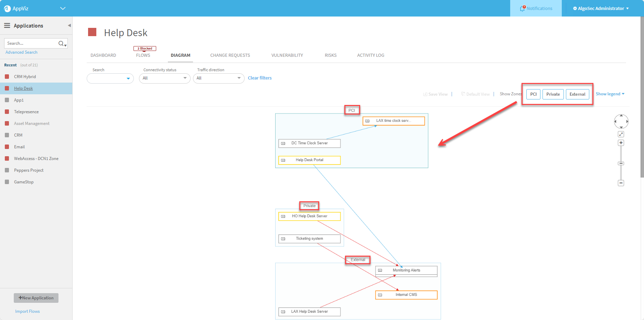Click the Clear filters link
This screenshot has height=320, width=644.
point(260,78)
